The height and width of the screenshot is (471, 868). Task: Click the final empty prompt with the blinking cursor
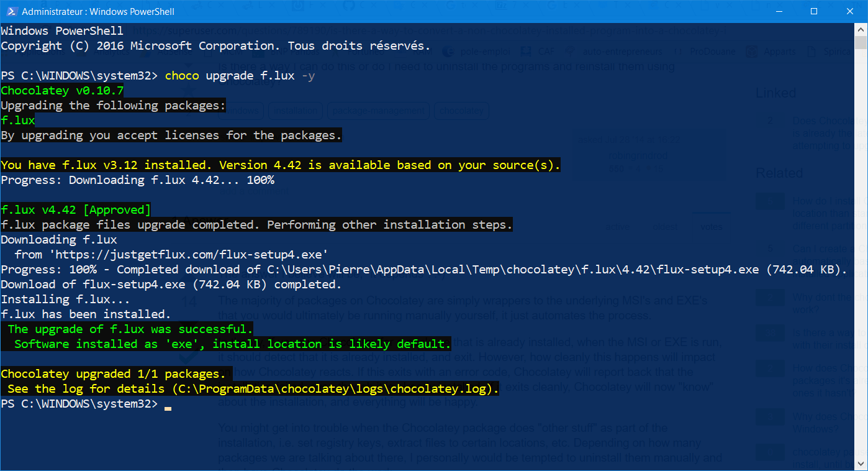pyautogui.click(x=86, y=404)
